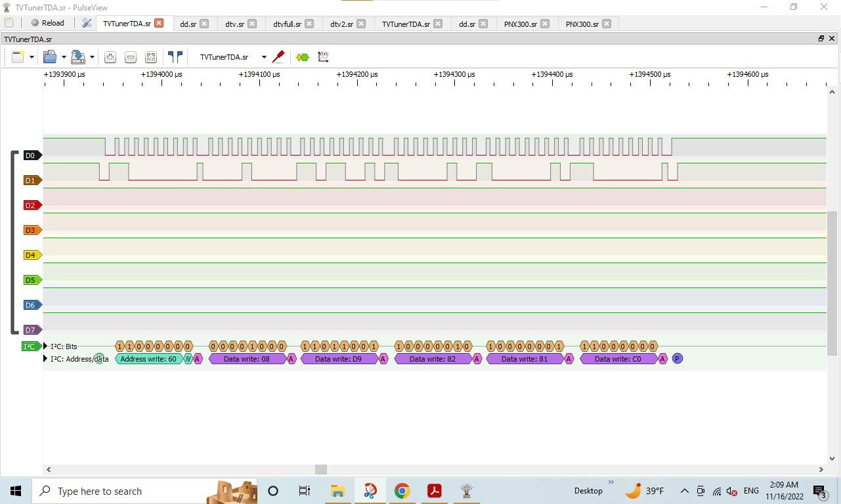Open File Explorer from the taskbar
The width and height of the screenshot is (841, 504).
[337, 491]
